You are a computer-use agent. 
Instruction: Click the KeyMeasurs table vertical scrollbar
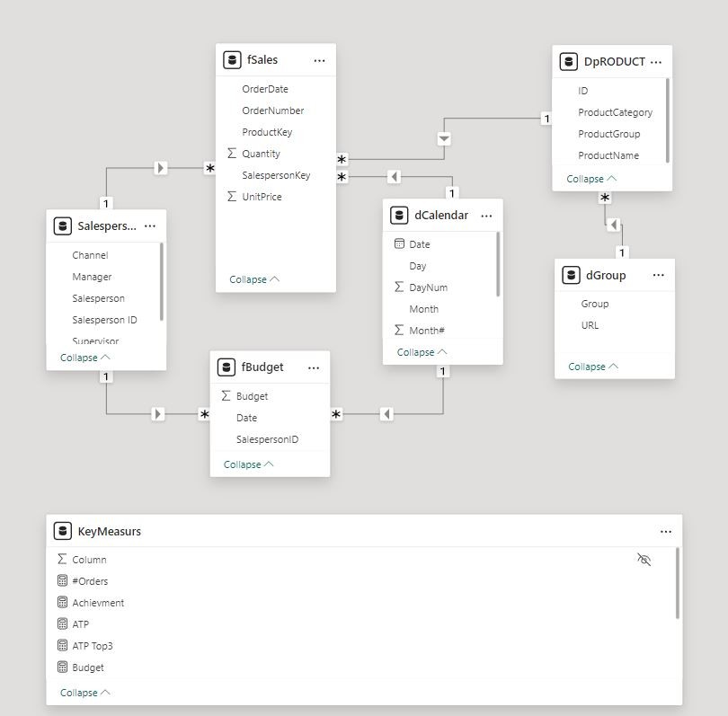(678, 583)
